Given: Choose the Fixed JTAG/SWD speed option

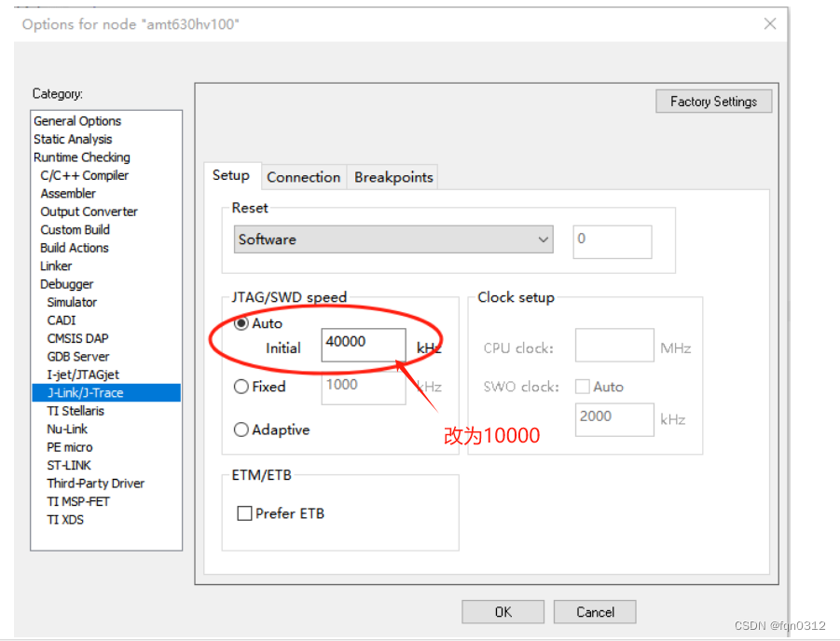Looking at the screenshot, I should [241, 387].
